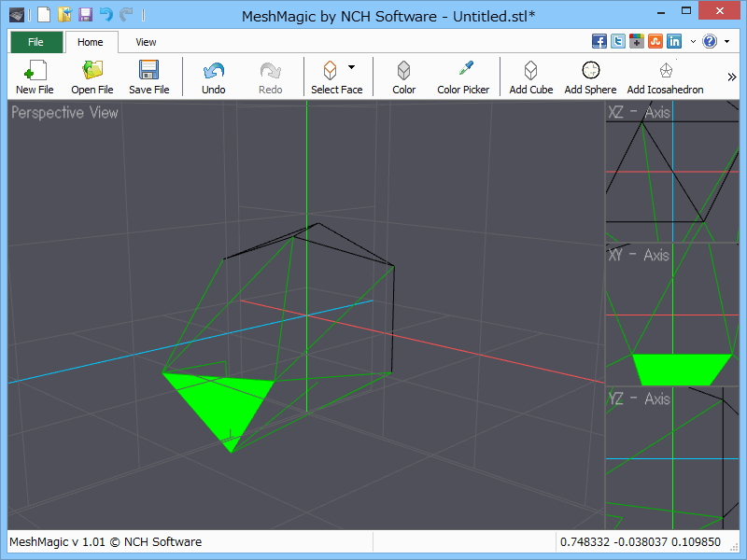
Task: Click the YZ - Axis view pane
Action: pyautogui.click(x=672, y=458)
